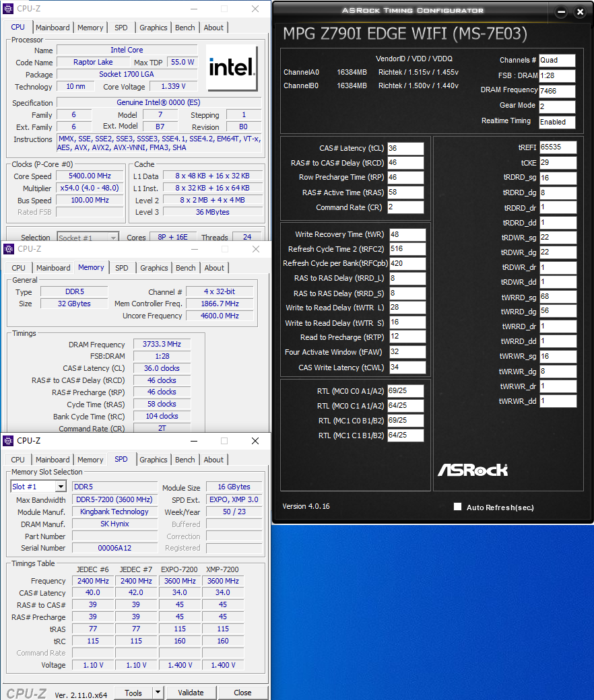Select Bench tab in middle CPU-Z window
The height and width of the screenshot is (700, 594).
click(185, 268)
